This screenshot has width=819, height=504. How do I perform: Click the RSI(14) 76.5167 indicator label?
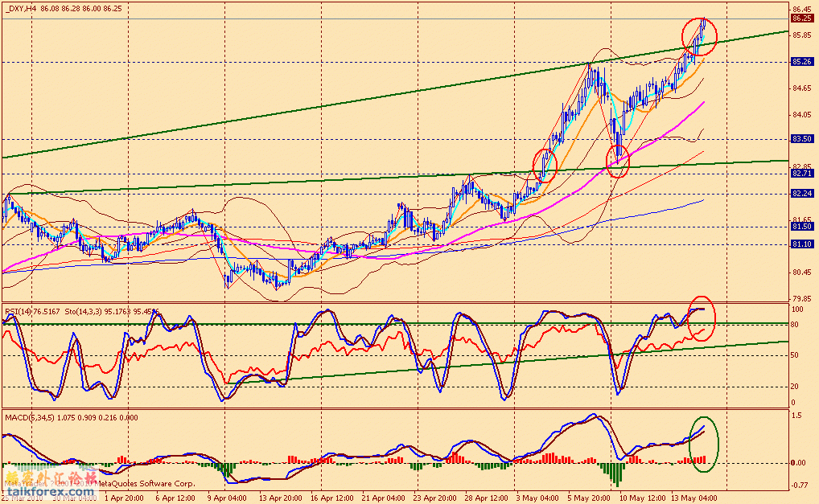click(x=32, y=311)
